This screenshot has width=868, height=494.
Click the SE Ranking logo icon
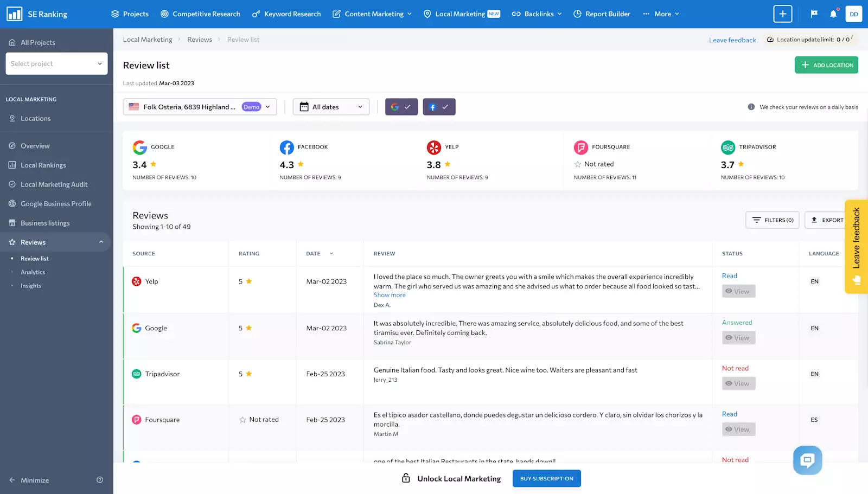pyautogui.click(x=14, y=14)
